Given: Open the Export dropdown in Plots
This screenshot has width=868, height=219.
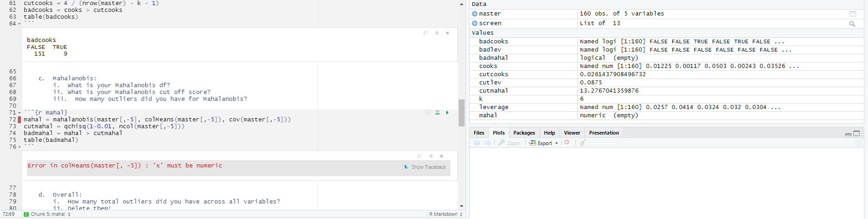Looking at the screenshot, I should [x=544, y=143].
